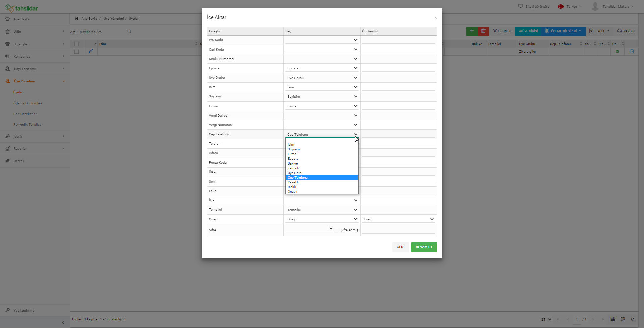Click the tahsildar logo
This screenshot has height=328, width=644.
pyautogui.click(x=21, y=8)
